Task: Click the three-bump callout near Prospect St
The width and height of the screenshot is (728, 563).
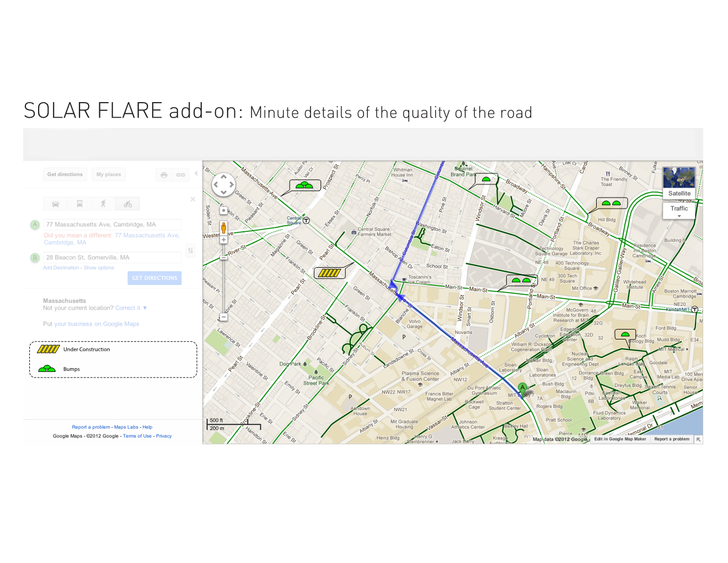Action: pyautogui.click(x=304, y=185)
